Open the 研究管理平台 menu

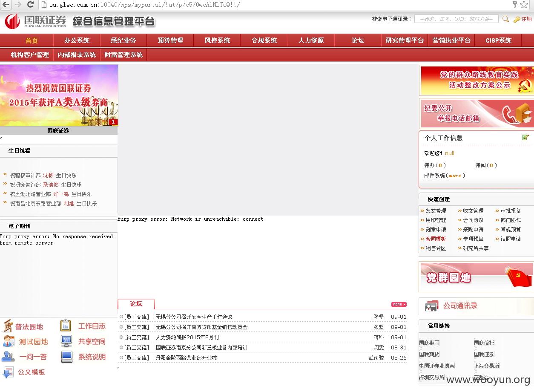[x=405, y=40]
